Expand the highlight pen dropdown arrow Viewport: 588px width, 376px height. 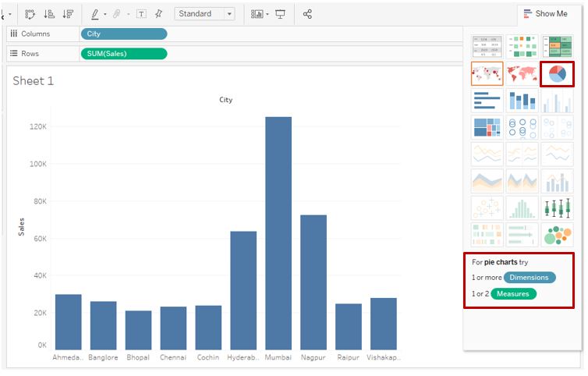click(x=105, y=15)
